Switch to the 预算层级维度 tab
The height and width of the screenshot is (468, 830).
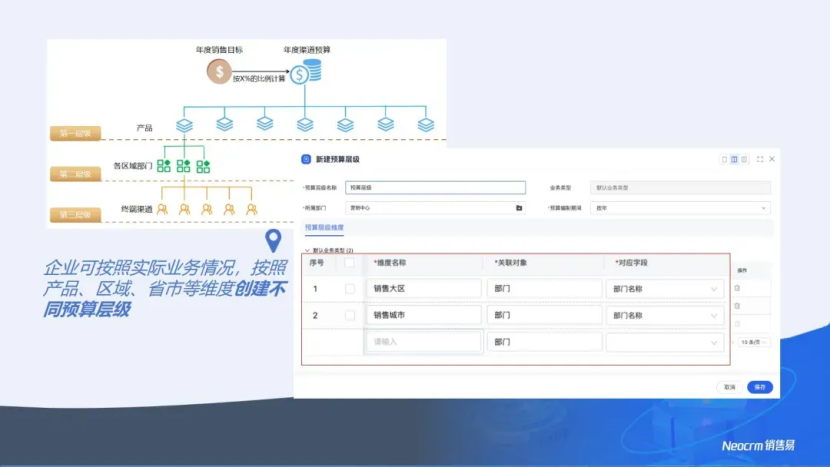pos(324,228)
